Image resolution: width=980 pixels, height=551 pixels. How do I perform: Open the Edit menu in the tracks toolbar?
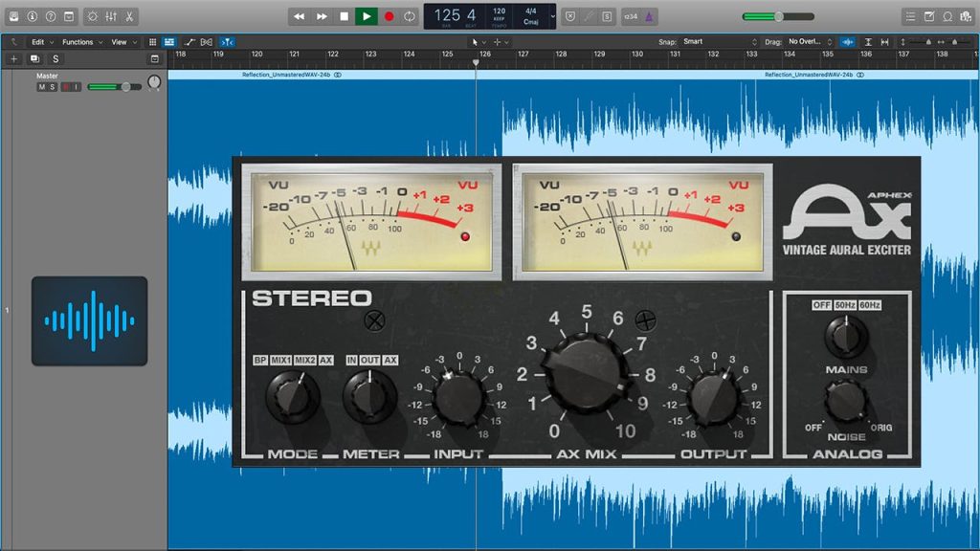point(38,41)
